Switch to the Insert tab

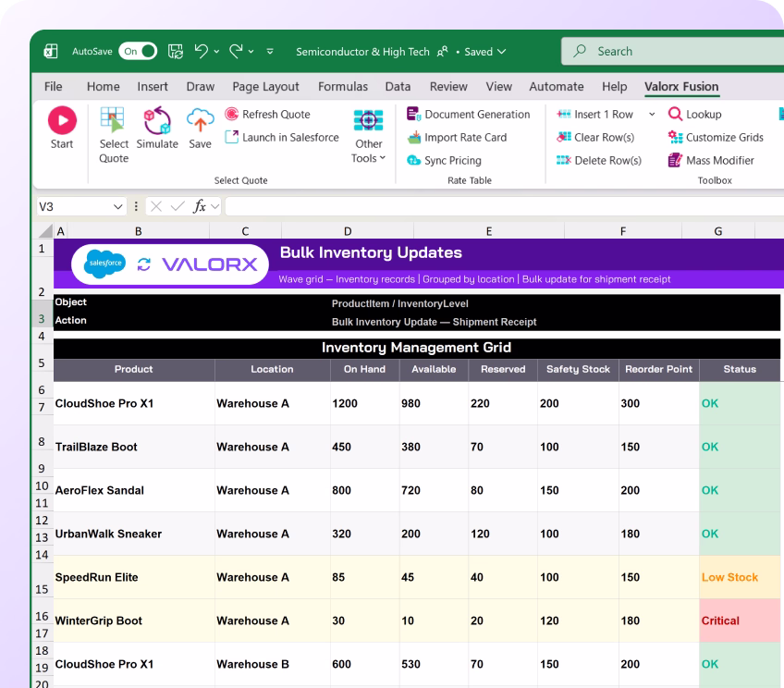click(x=153, y=87)
